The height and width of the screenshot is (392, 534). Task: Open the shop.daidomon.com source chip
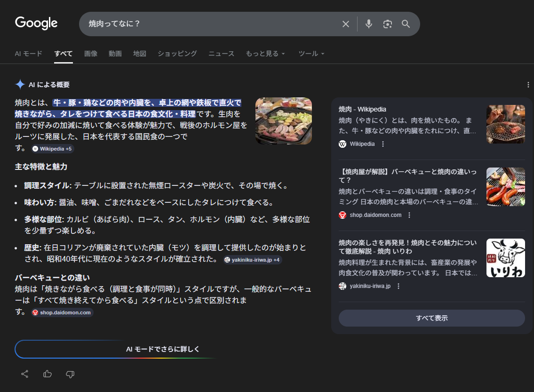62,312
